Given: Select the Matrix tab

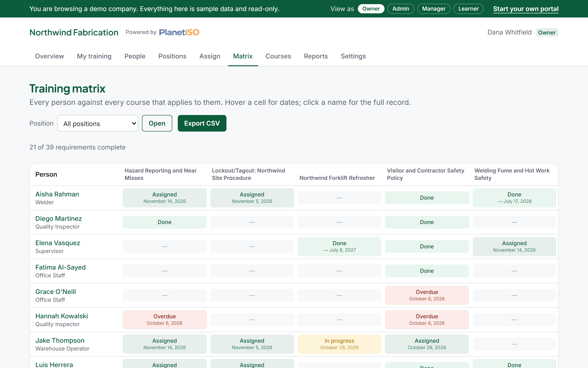Looking at the screenshot, I should (x=243, y=56).
